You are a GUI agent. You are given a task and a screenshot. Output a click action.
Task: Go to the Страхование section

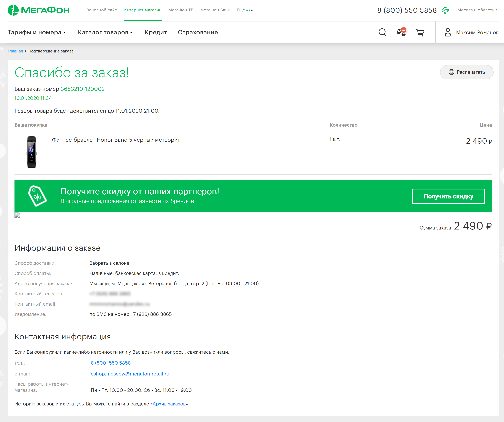click(198, 32)
